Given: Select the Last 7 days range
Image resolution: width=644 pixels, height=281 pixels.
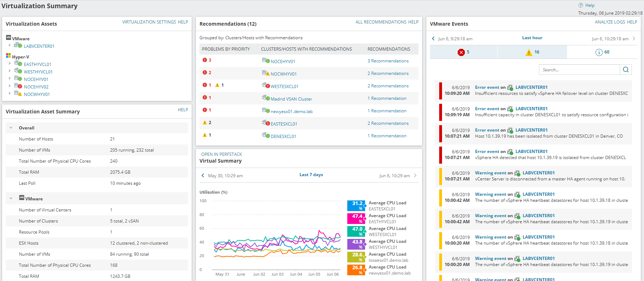Looking at the screenshot, I should pyautogui.click(x=311, y=175).
